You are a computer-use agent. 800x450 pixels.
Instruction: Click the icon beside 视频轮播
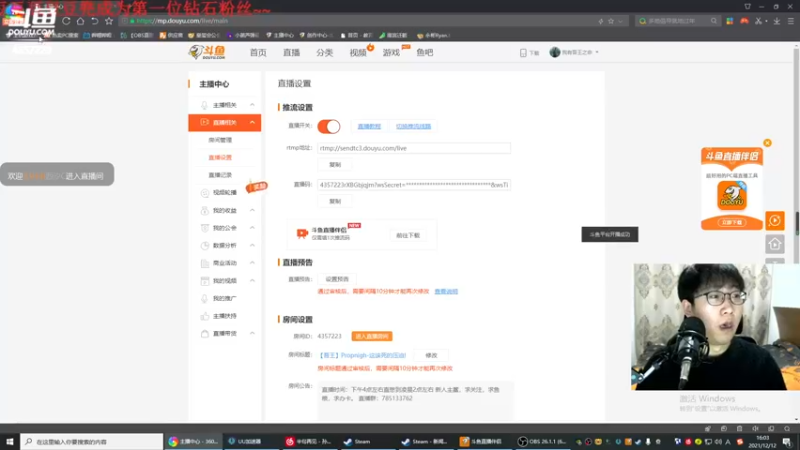coord(205,193)
